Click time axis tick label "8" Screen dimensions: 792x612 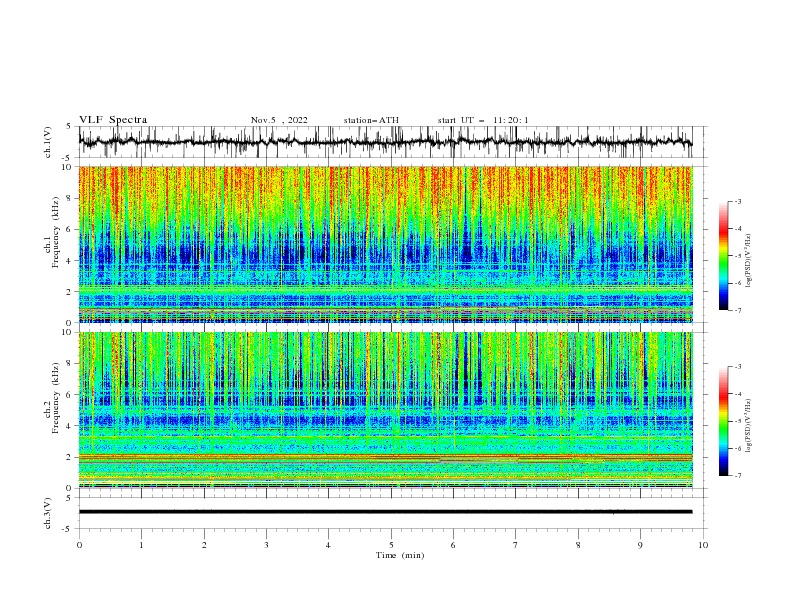point(578,545)
